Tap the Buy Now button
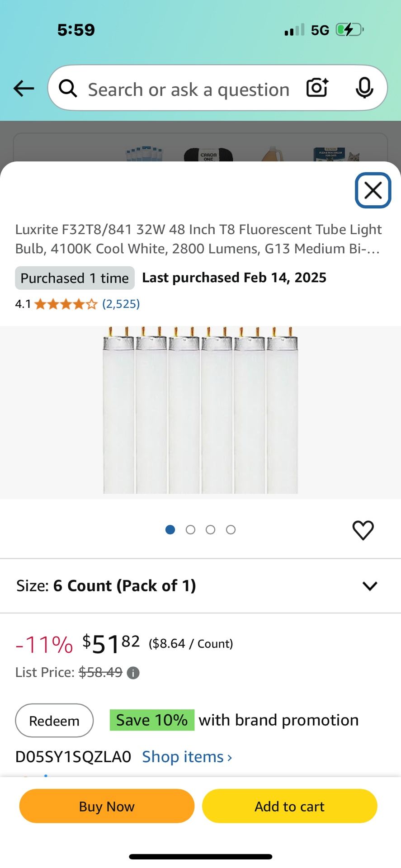Screen dimensions: 401x868 [x=107, y=806]
